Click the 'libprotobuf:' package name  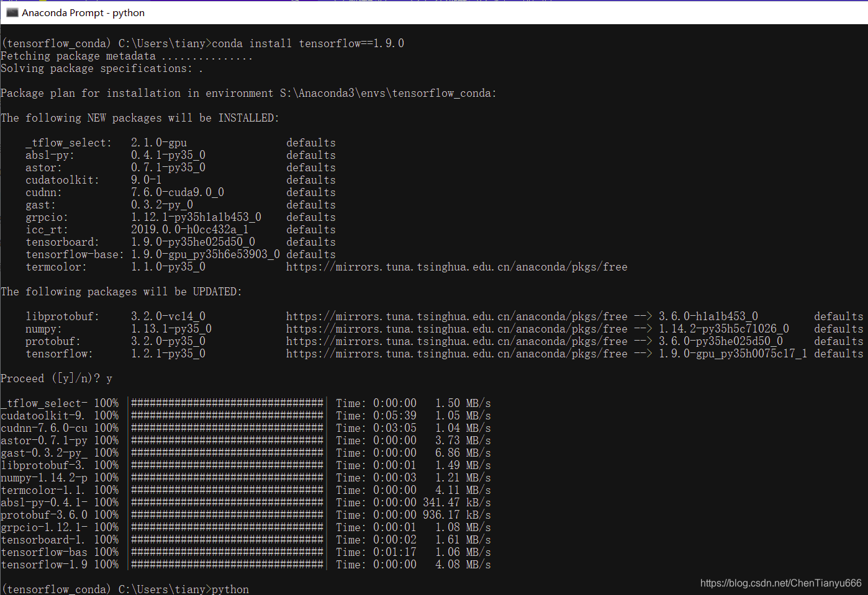coord(62,316)
